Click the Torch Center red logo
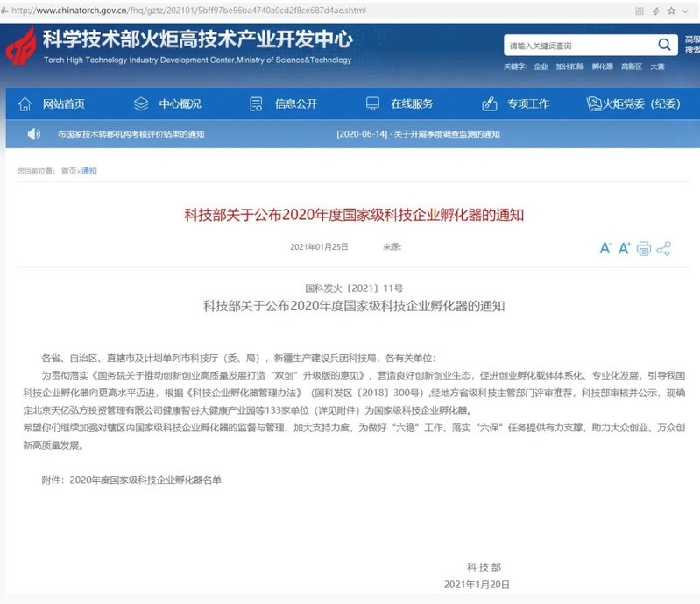 21,46
